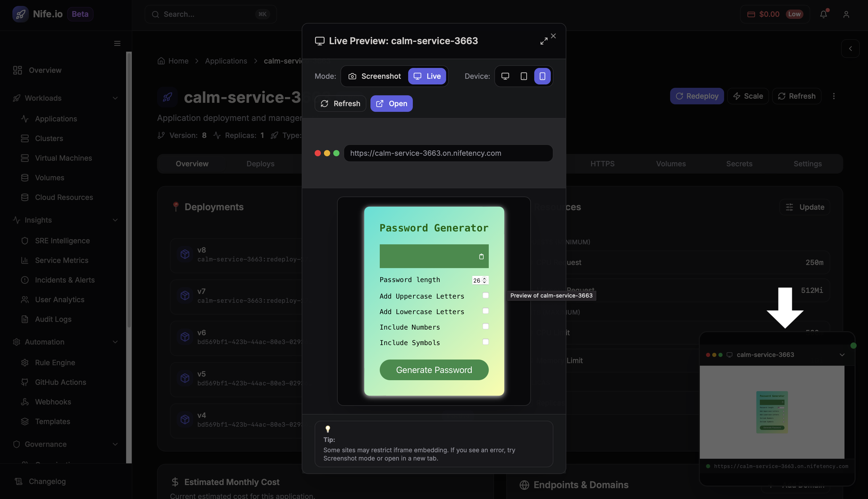Collapse the Insights section
This screenshot has height=499, width=868.
(115, 220)
